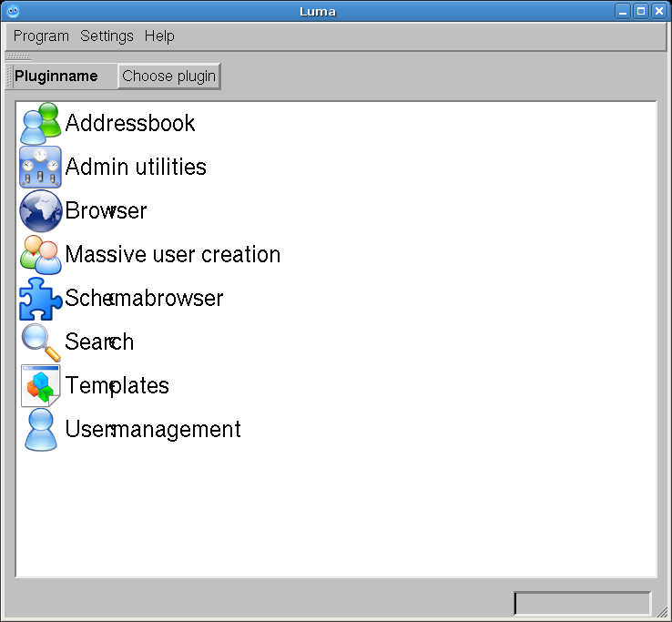Click the Usermanagement person icon
Viewport: 672px width, 622px height.
point(41,429)
